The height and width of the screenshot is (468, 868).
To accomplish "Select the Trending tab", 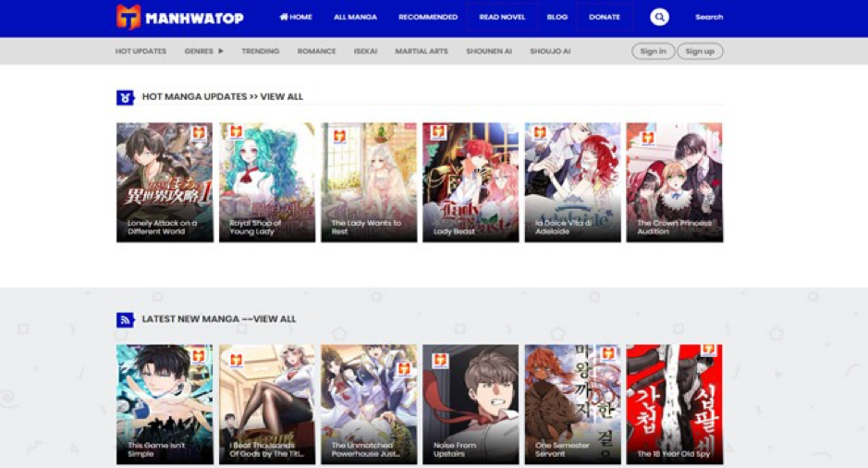I will [260, 51].
